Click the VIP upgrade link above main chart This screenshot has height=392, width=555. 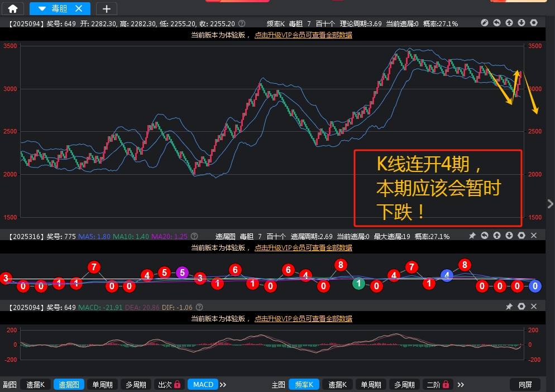pos(303,35)
